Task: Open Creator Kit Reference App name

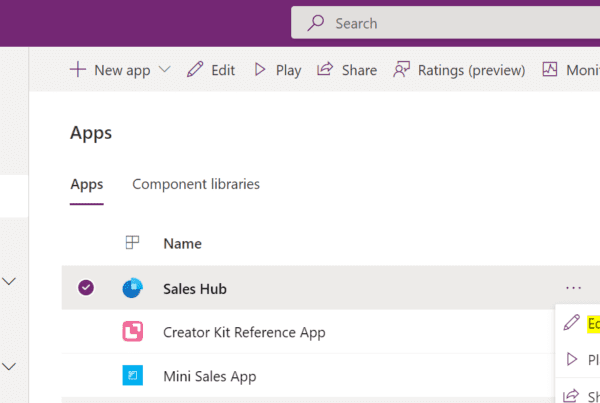Action: (x=244, y=333)
